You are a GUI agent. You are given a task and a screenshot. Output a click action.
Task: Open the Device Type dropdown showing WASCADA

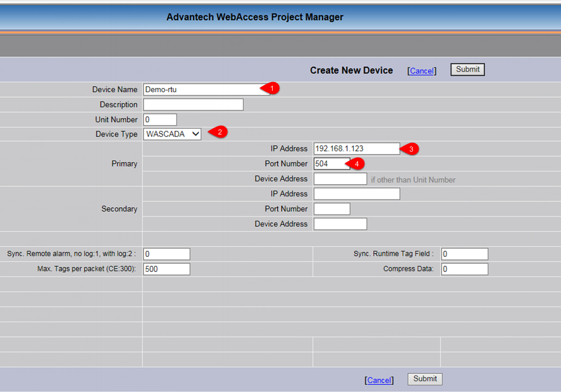pos(172,134)
